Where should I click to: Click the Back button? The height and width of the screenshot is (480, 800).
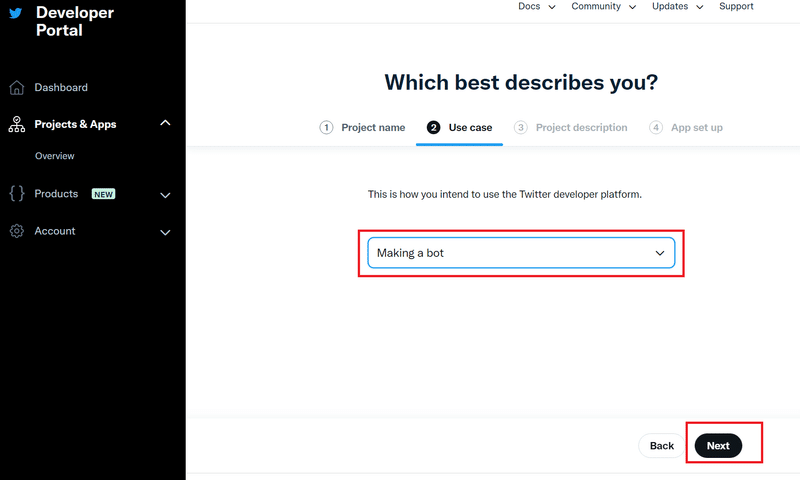tap(662, 446)
